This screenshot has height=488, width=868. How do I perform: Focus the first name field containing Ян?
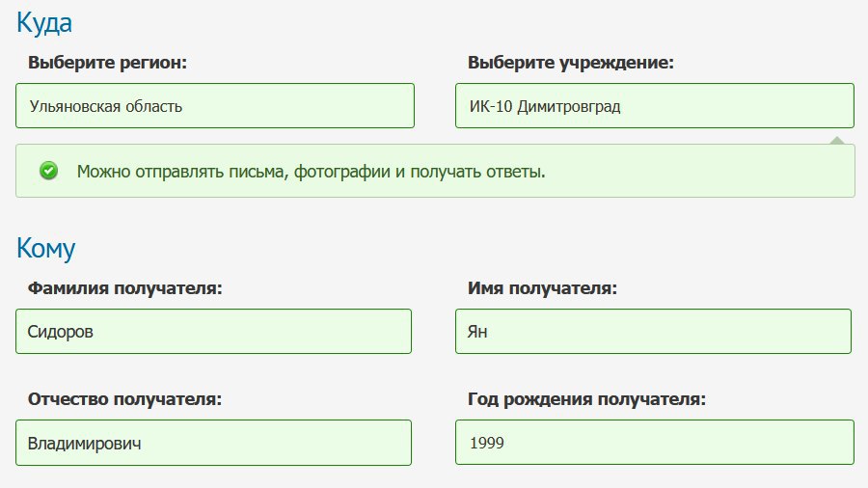coord(653,332)
